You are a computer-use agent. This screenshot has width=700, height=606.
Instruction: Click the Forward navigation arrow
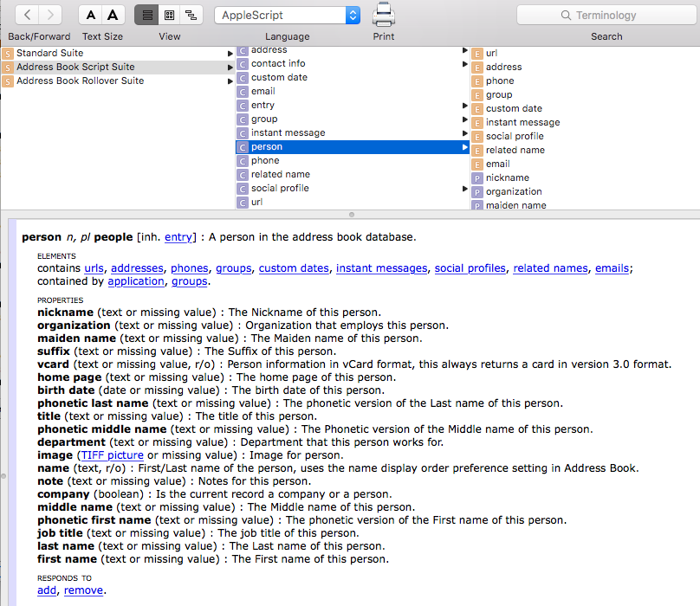[51, 15]
